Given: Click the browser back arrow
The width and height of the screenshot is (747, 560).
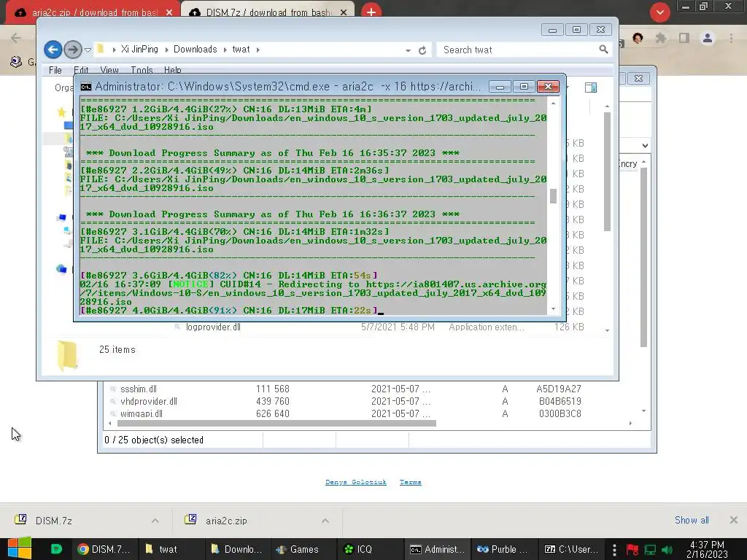Looking at the screenshot, I should click(16, 38).
